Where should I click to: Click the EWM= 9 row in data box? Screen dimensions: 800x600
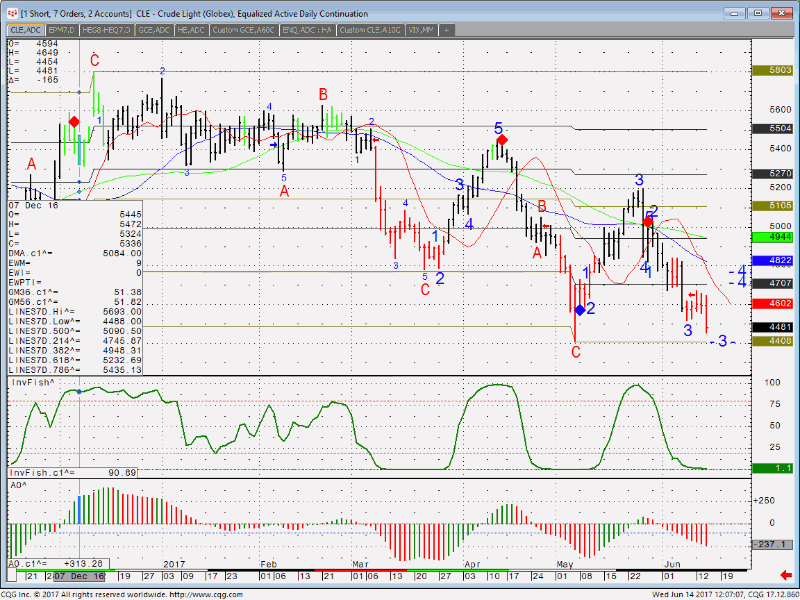pyautogui.click(x=75, y=263)
